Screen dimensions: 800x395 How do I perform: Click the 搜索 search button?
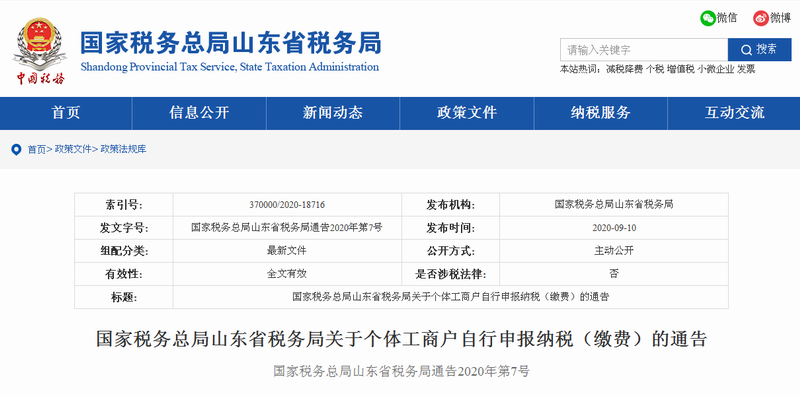[760, 50]
